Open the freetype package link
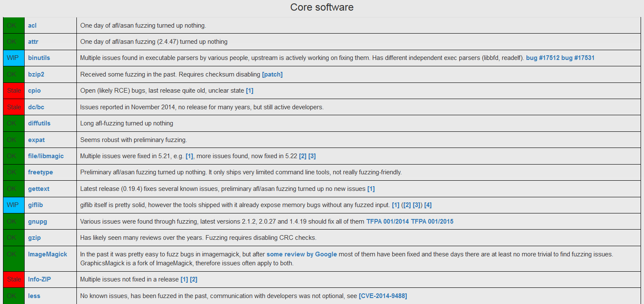This screenshot has height=304, width=644. pyautogui.click(x=40, y=172)
